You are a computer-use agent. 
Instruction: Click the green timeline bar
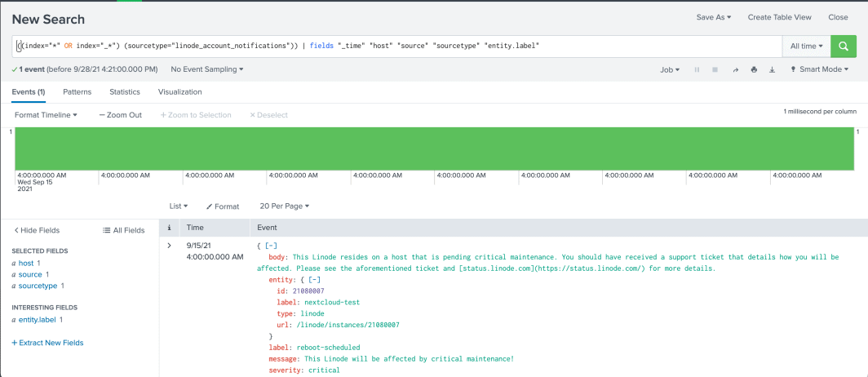tap(434, 148)
